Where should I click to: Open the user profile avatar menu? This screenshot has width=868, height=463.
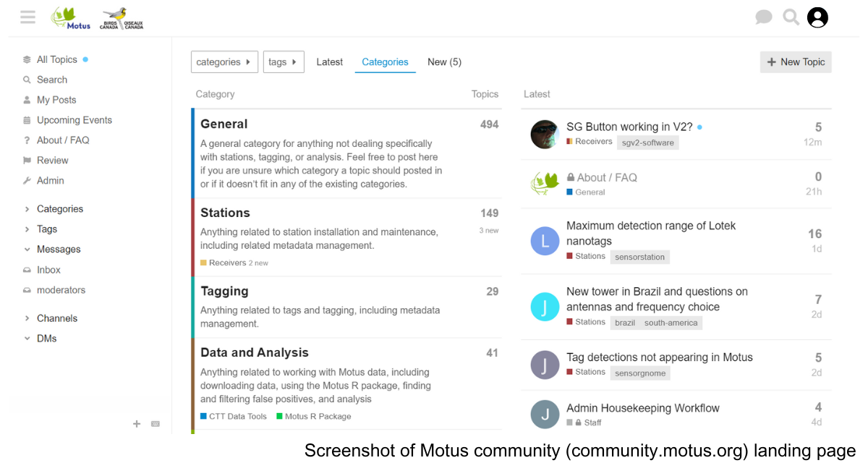point(817,17)
